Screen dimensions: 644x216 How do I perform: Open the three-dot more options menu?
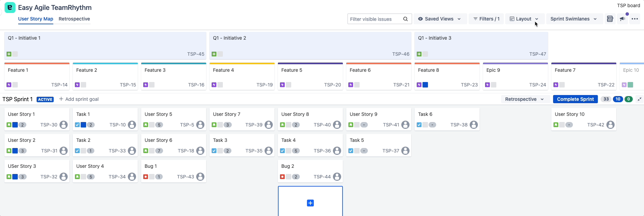635,19
